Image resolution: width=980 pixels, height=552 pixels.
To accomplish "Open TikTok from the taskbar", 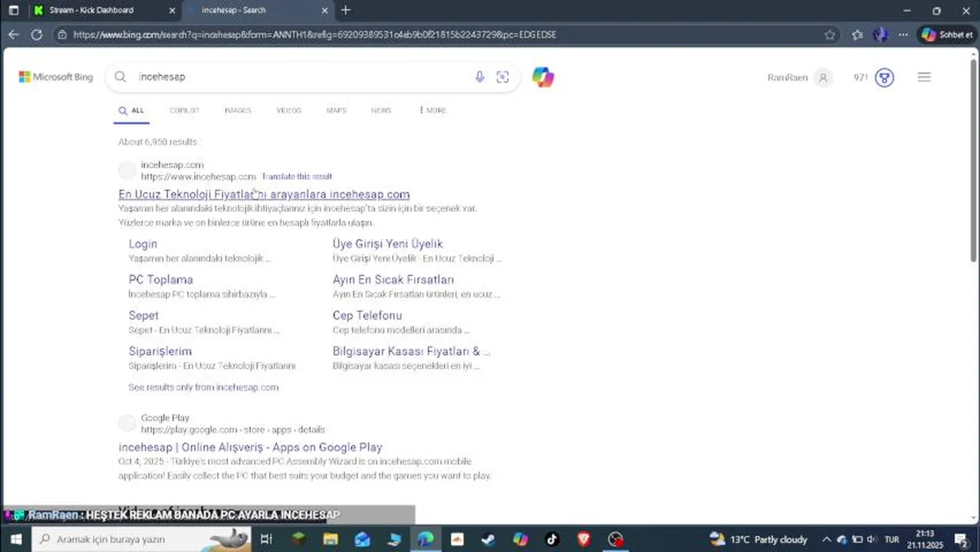I will click(551, 539).
